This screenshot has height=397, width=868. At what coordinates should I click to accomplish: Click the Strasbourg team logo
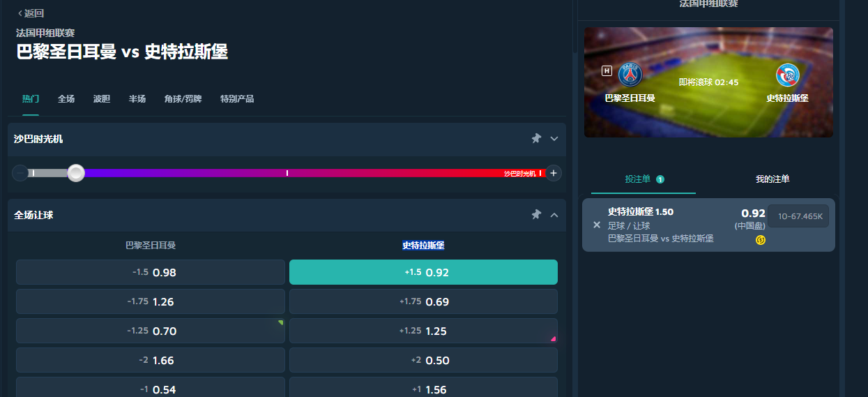pos(787,74)
